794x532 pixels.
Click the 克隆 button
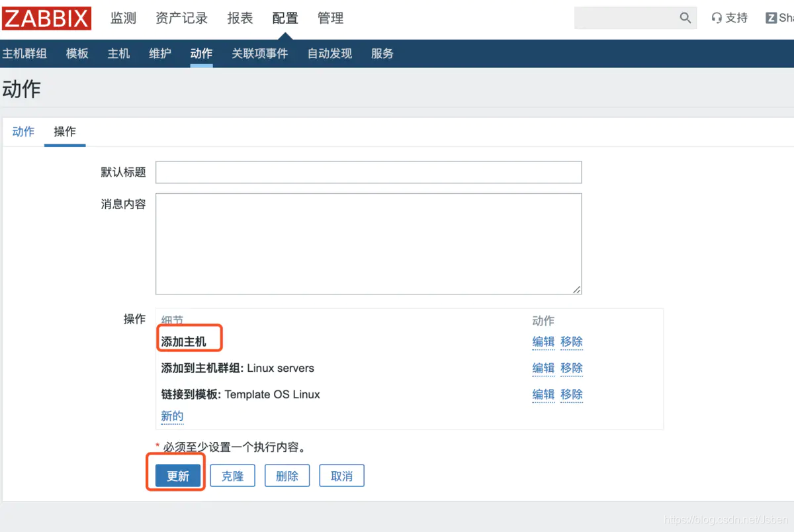click(x=232, y=476)
